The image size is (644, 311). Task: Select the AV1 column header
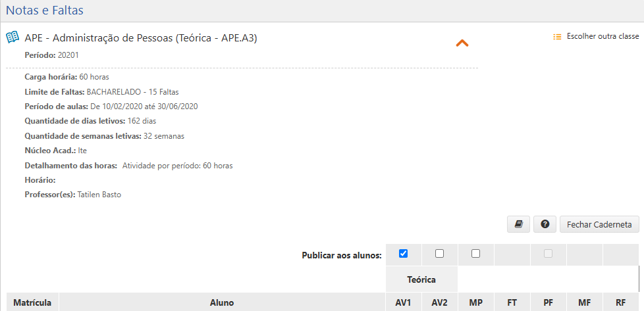(x=404, y=302)
